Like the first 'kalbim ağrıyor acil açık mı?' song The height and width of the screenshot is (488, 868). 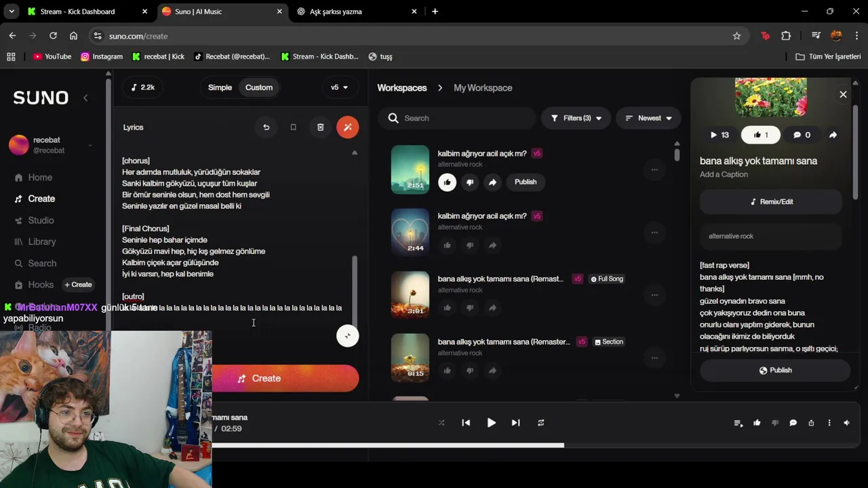(447, 182)
